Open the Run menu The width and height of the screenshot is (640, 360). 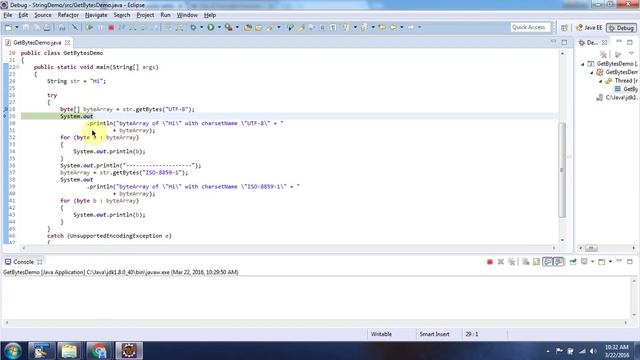click(x=165, y=15)
